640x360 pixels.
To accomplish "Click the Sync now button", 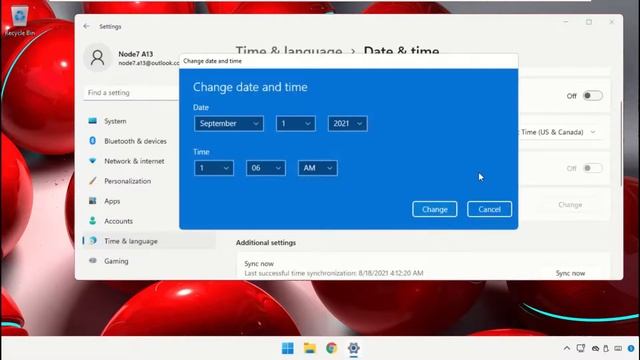I will (x=570, y=273).
